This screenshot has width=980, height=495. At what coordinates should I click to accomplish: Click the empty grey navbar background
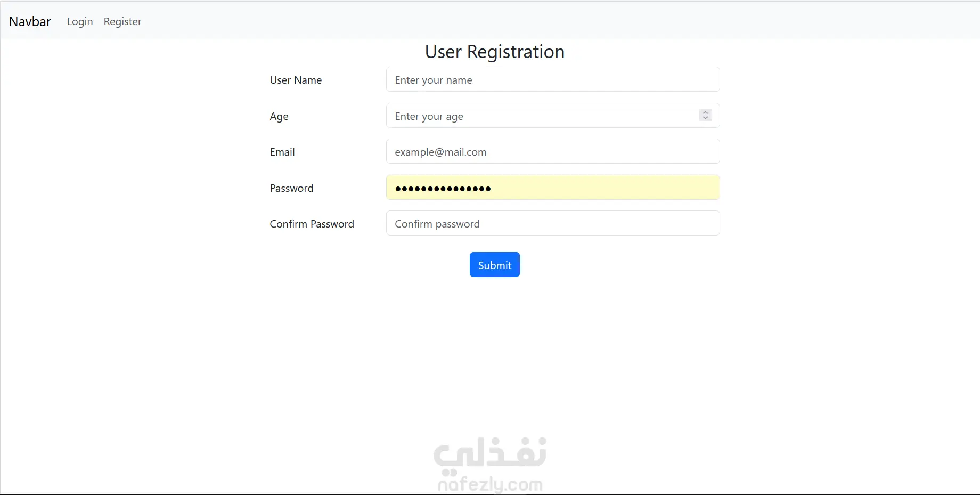533,20
